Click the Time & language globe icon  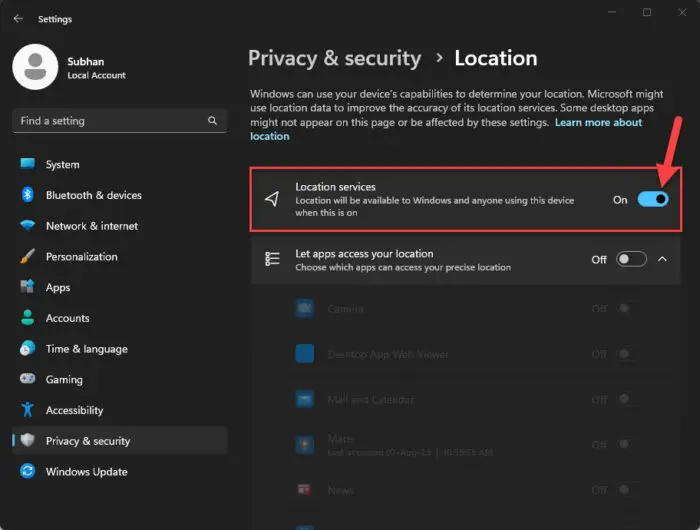click(27, 348)
